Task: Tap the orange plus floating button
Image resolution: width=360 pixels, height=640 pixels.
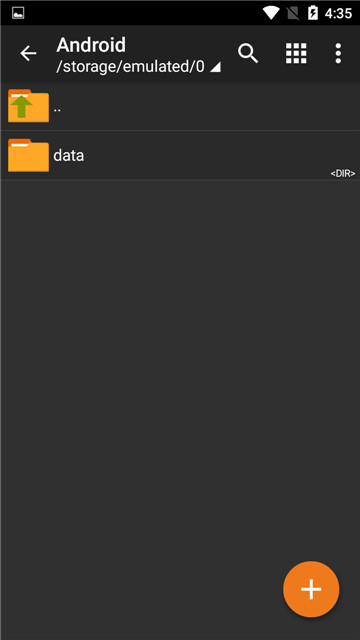Action: [x=311, y=589]
